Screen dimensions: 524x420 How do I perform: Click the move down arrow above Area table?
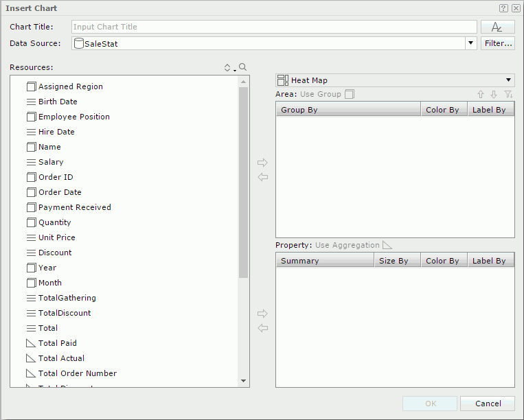coord(494,94)
